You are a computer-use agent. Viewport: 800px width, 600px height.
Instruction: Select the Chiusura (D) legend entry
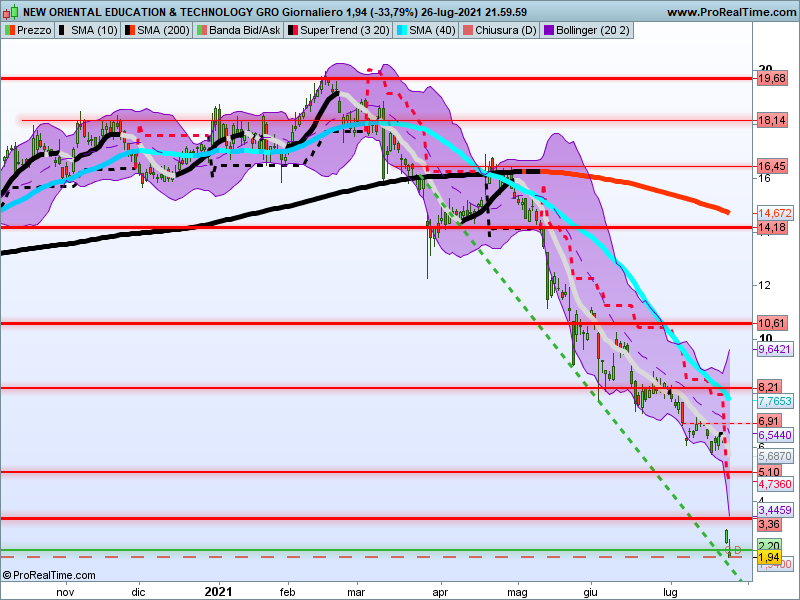pyautogui.click(x=499, y=30)
